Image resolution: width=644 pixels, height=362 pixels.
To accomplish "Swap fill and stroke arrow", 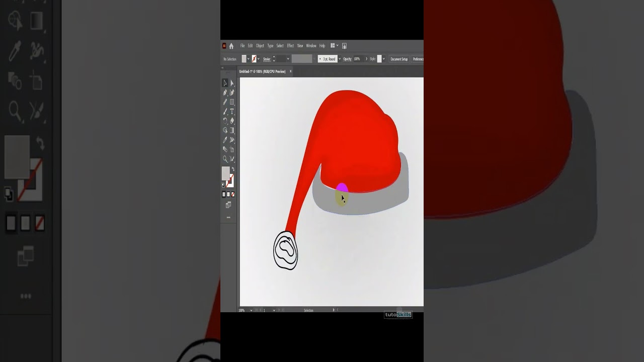I will pos(233,169).
